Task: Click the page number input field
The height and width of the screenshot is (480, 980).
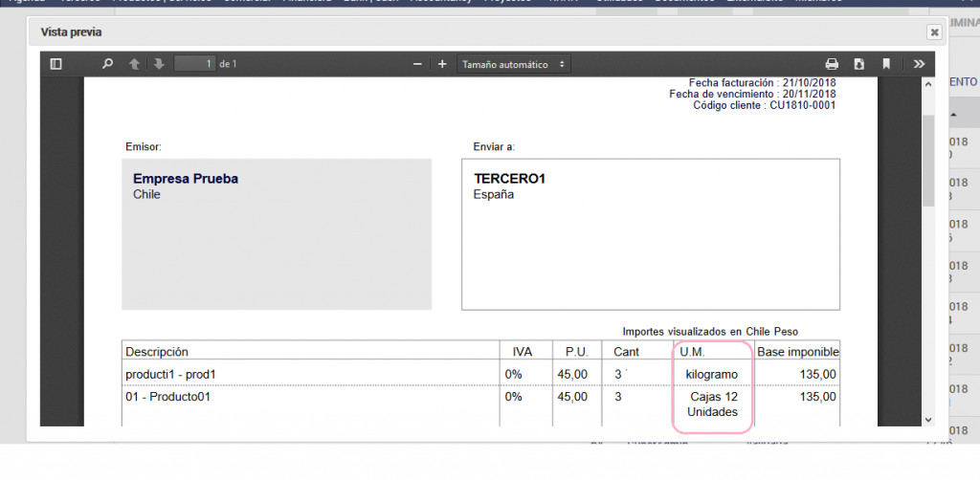Action: [195, 64]
